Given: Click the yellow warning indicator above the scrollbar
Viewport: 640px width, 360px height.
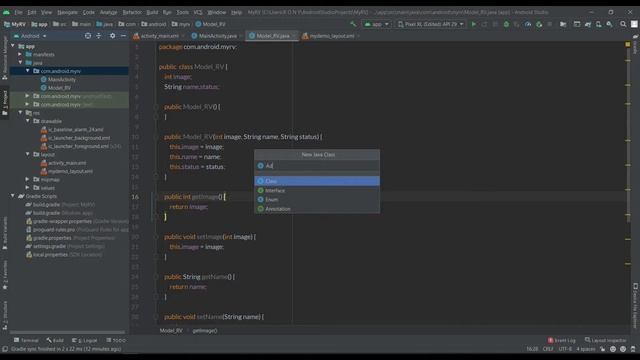Looking at the screenshot, I should [628, 44].
